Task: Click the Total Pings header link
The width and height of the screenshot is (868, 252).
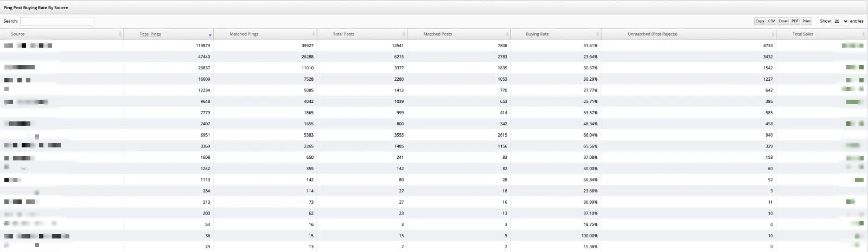Action: [150, 34]
